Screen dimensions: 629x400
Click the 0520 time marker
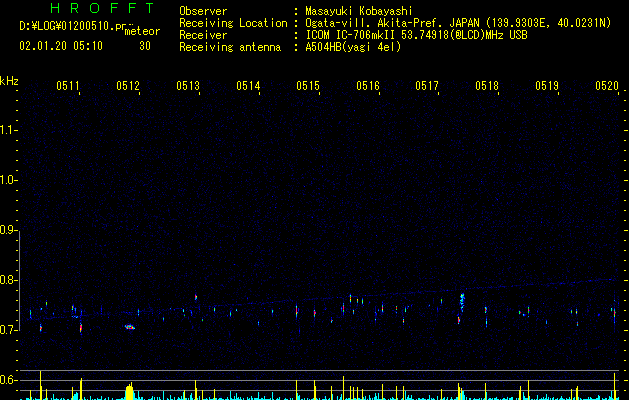coord(607,85)
